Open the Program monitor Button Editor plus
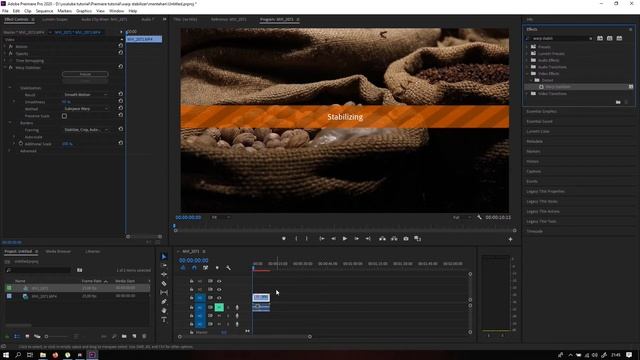Screen dimensions: 640x360 pyautogui.click(x=510, y=239)
